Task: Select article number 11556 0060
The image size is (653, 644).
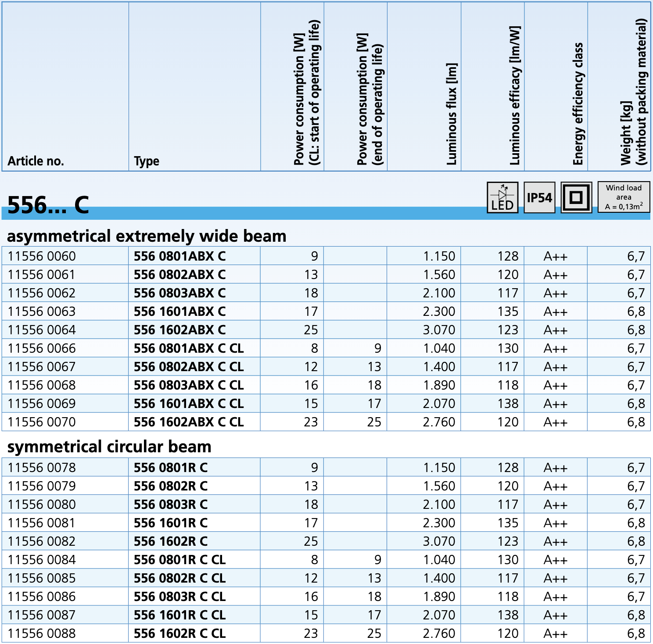Action: (x=42, y=256)
